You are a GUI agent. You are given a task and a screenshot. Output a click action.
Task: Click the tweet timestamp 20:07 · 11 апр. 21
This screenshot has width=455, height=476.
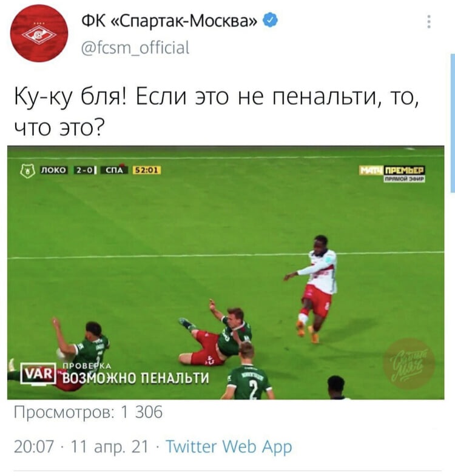81,446
